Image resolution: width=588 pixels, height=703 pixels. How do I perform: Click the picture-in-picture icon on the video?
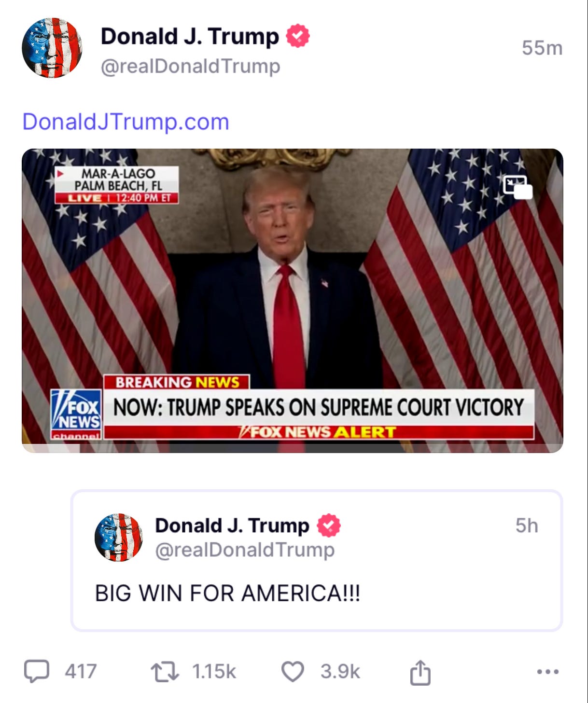coord(518,187)
